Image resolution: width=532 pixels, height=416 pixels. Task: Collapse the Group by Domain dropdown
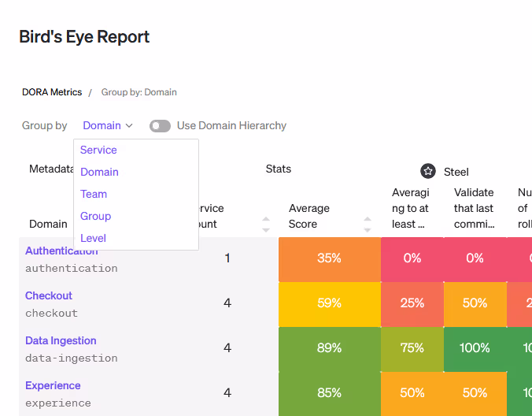click(x=108, y=126)
